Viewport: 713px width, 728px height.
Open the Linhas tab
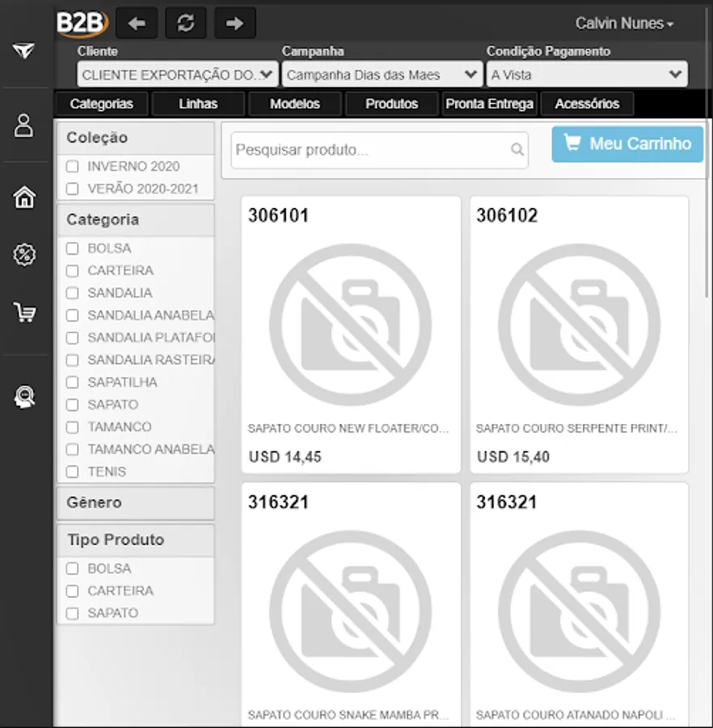click(198, 104)
